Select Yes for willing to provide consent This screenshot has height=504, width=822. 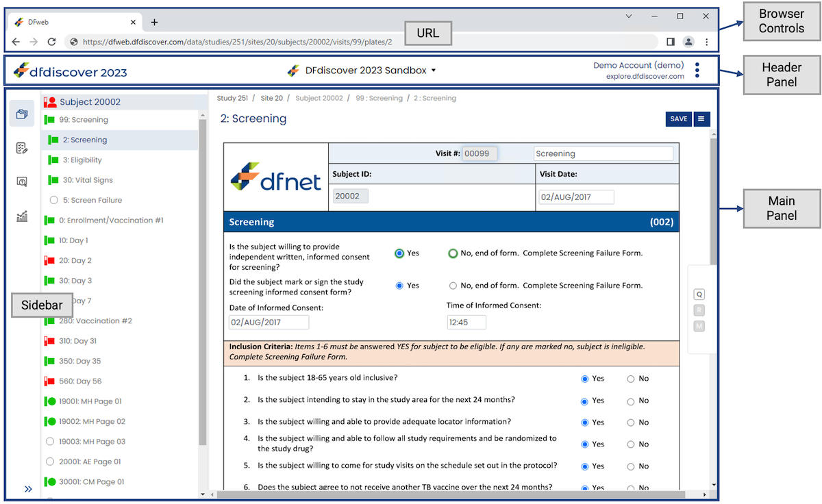point(399,253)
